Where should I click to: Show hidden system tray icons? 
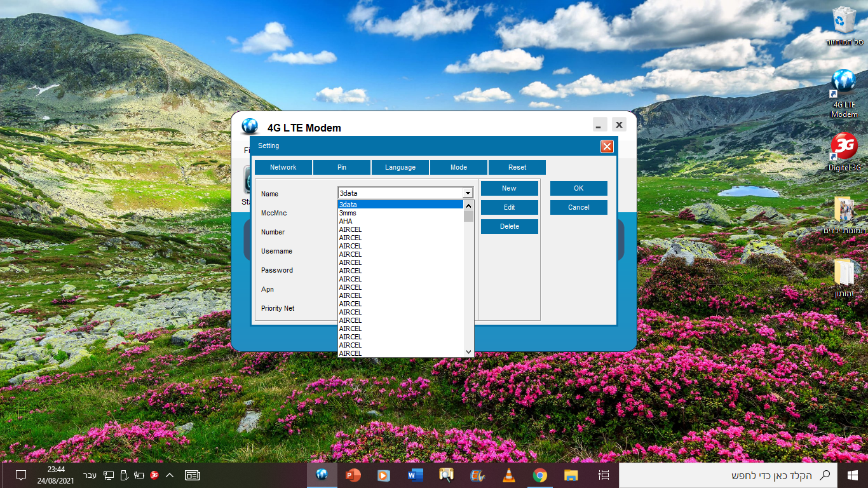click(170, 475)
